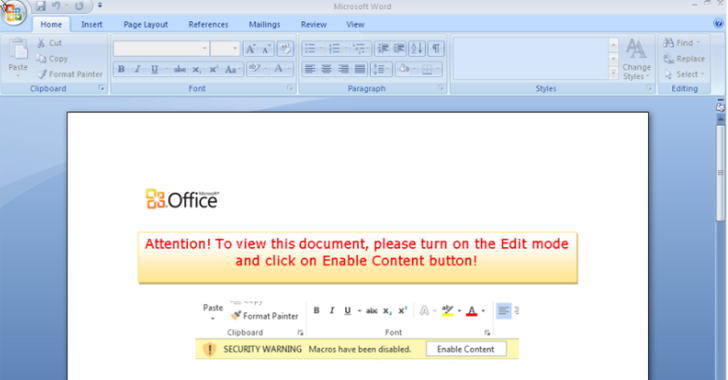Open the font size dropdown
728x380 pixels.
(x=235, y=49)
